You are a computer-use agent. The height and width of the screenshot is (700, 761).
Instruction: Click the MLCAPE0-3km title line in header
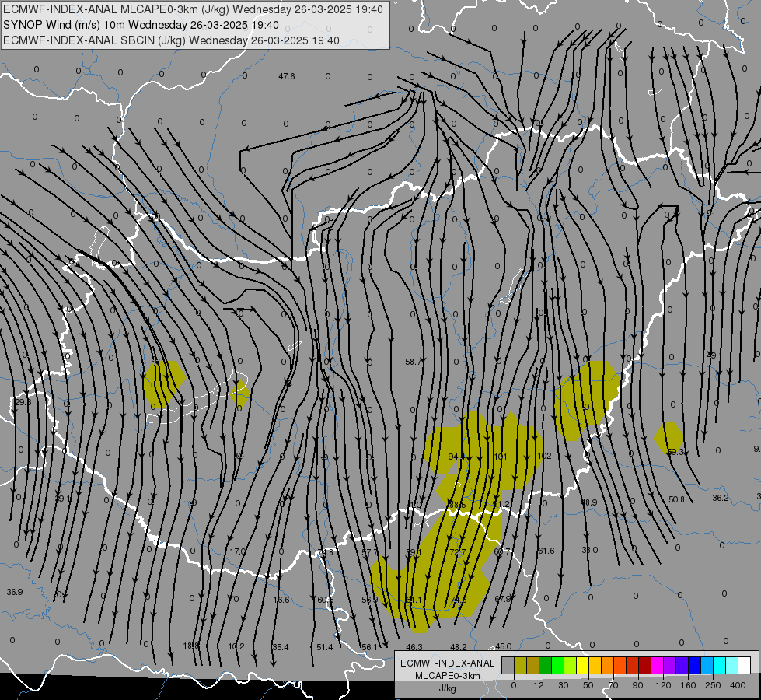pyautogui.click(x=193, y=9)
